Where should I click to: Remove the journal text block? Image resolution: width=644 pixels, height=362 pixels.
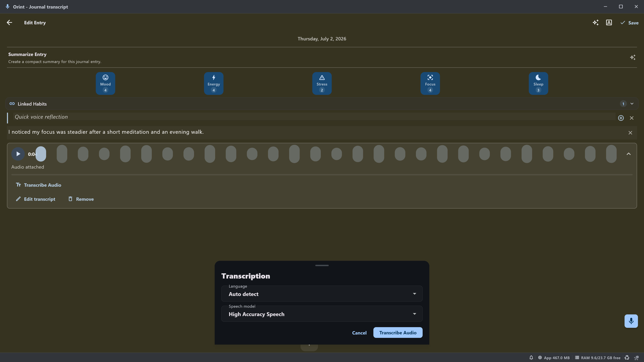(630, 133)
